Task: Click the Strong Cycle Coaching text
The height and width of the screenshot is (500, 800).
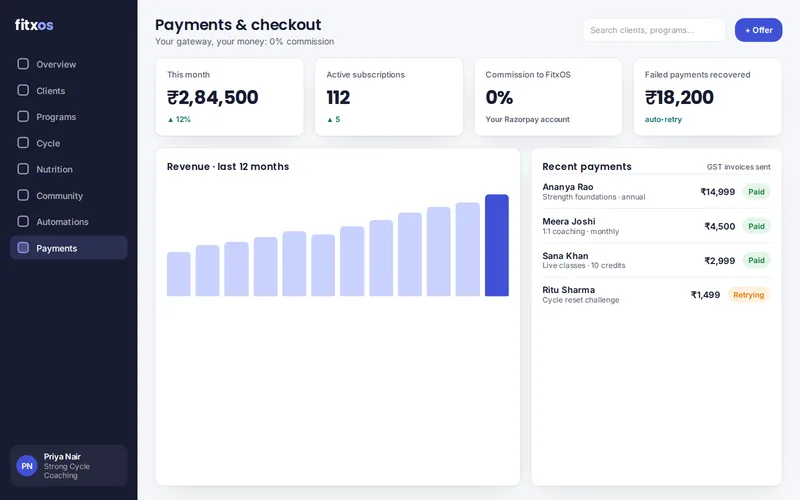Action: 67,471
